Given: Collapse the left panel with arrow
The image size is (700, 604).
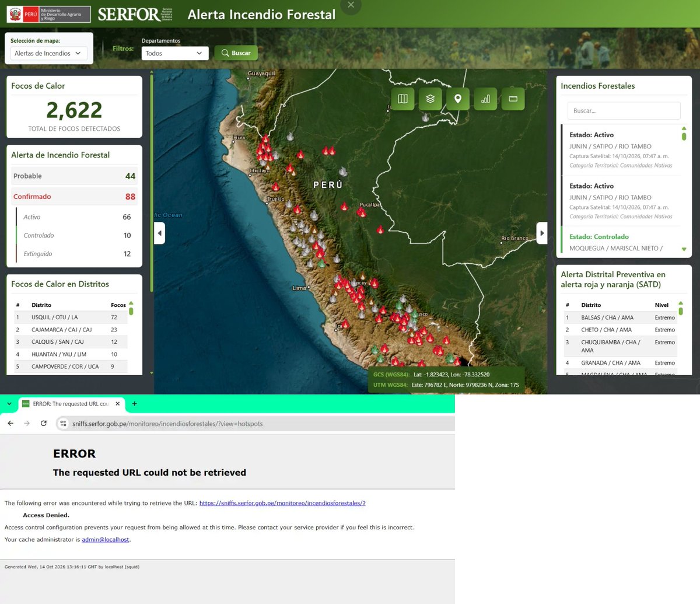Looking at the screenshot, I should pyautogui.click(x=160, y=233).
